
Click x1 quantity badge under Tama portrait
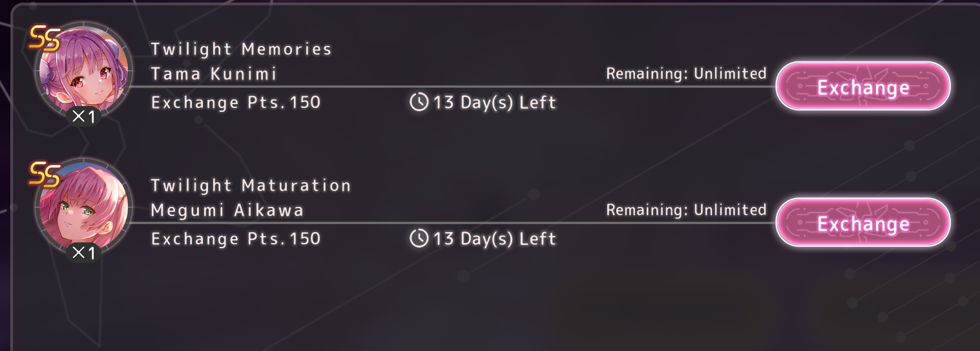pos(83,117)
